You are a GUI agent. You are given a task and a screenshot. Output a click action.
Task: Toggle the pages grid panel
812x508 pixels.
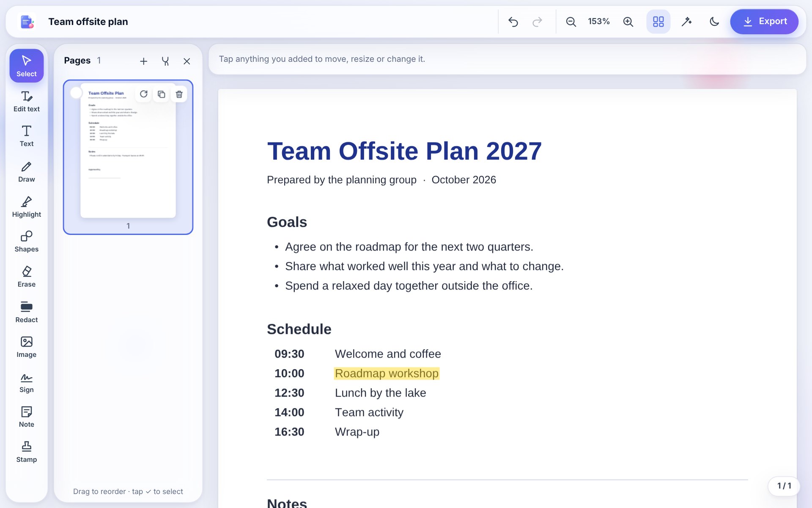(x=658, y=22)
